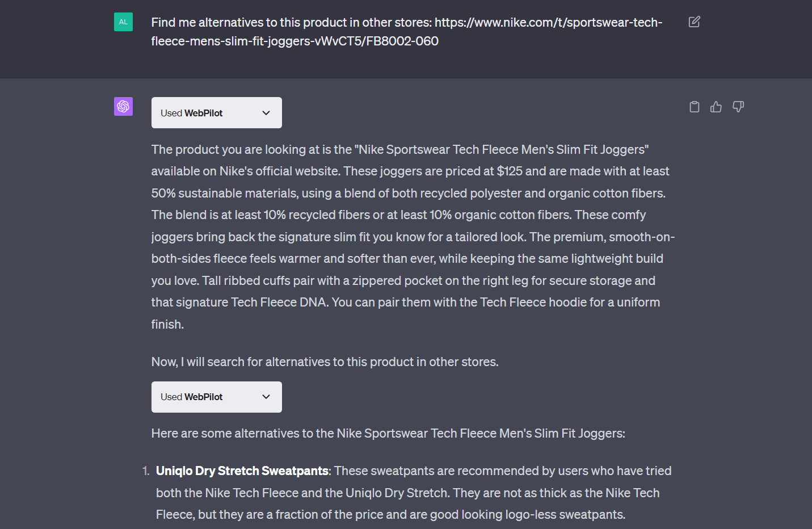The width and height of the screenshot is (812, 529).
Task: Click the "Now, I will search for alternatives" line
Action: coord(325,362)
